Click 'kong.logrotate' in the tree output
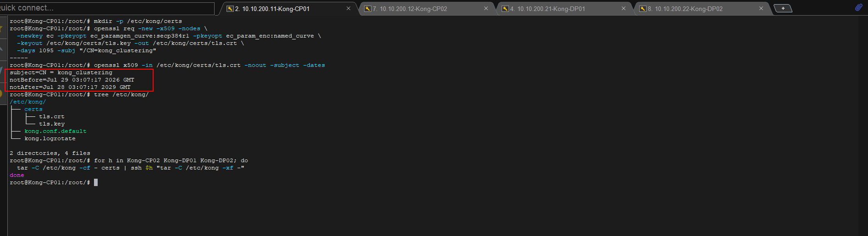Viewport: 868px width, 236px height. [x=50, y=138]
